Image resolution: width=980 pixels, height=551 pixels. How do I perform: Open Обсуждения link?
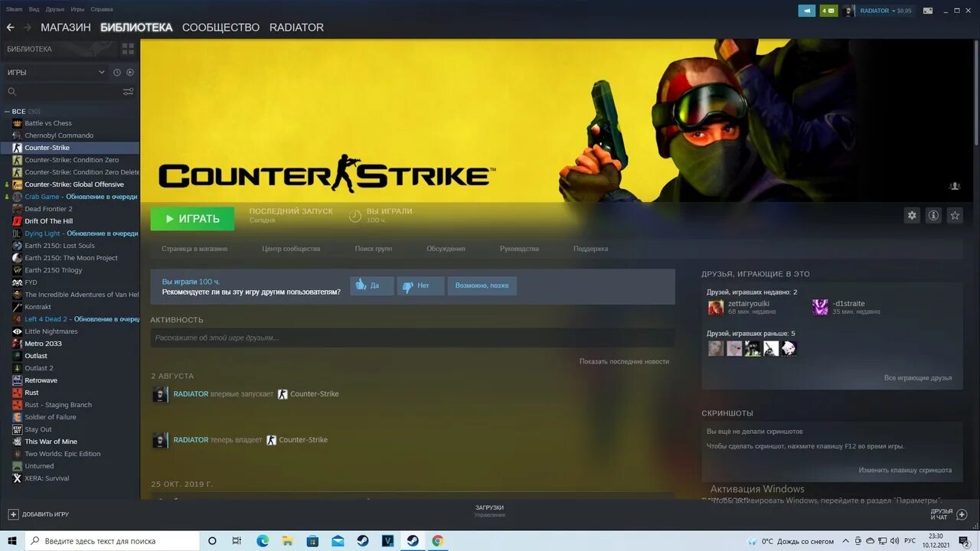tap(446, 249)
